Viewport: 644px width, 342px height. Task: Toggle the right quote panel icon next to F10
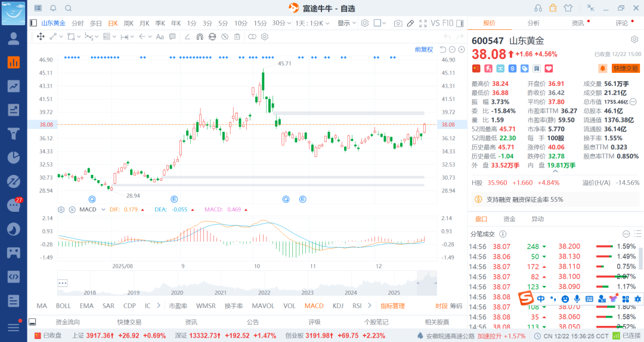pos(460,23)
